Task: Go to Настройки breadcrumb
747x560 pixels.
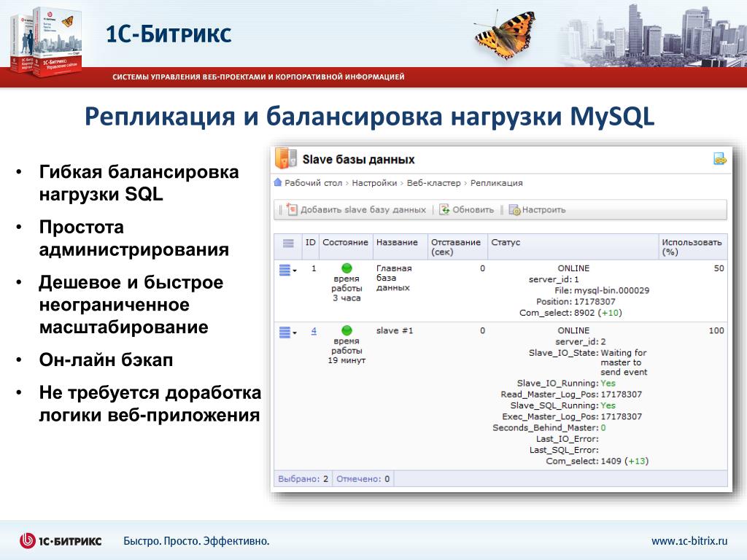Action: tap(374, 183)
